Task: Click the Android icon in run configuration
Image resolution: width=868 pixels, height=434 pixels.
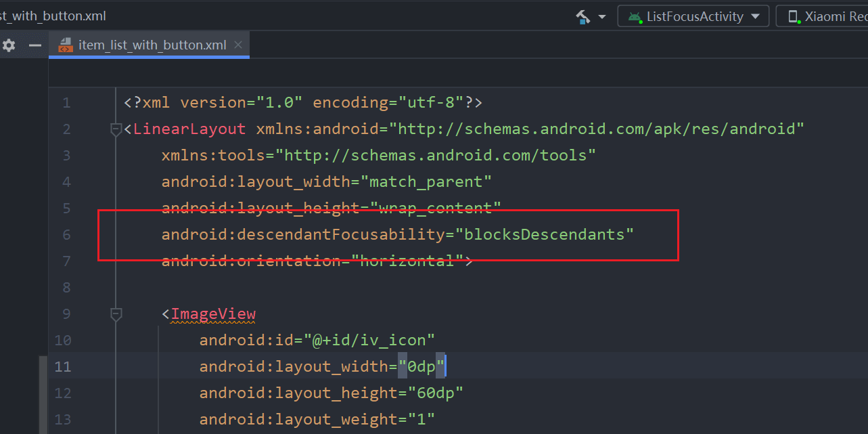Action: 635,17
